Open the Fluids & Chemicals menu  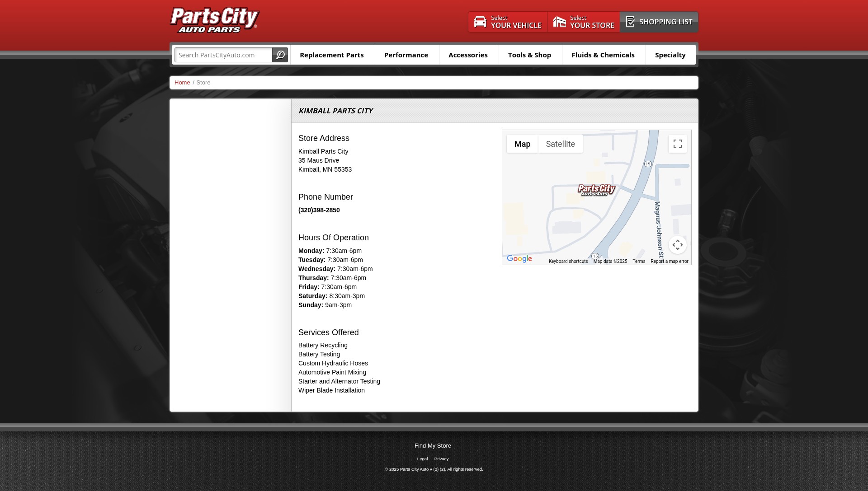[x=603, y=55]
